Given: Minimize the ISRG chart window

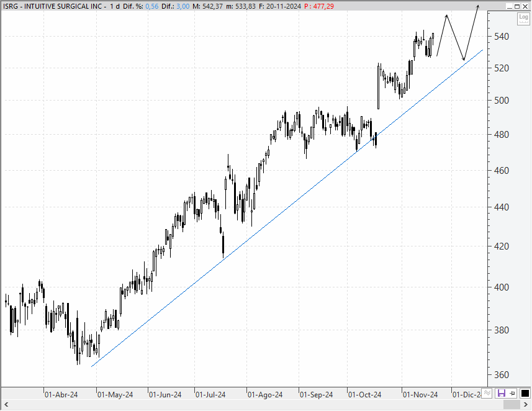Looking at the screenshot, I should point(510,6).
